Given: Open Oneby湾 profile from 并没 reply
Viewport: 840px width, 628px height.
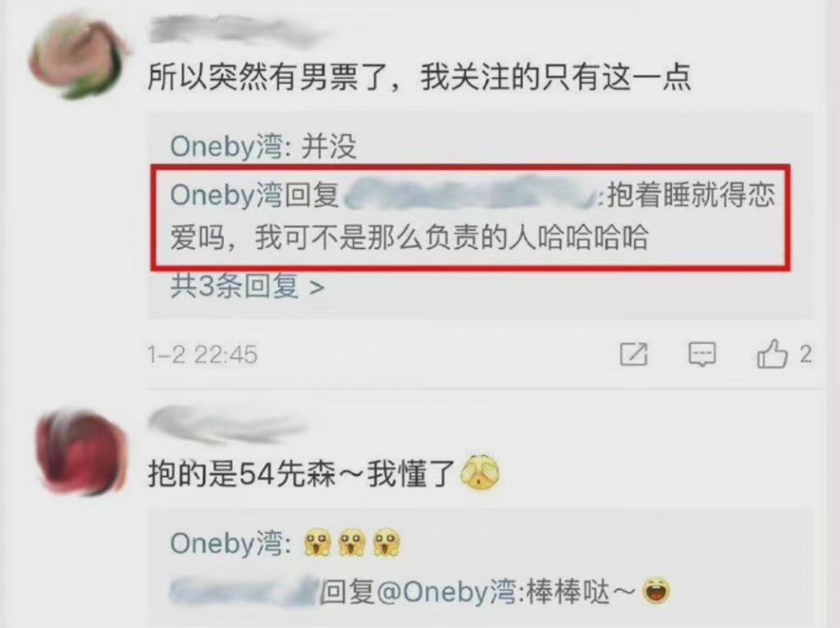Looking at the screenshot, I should click(226, 146).
